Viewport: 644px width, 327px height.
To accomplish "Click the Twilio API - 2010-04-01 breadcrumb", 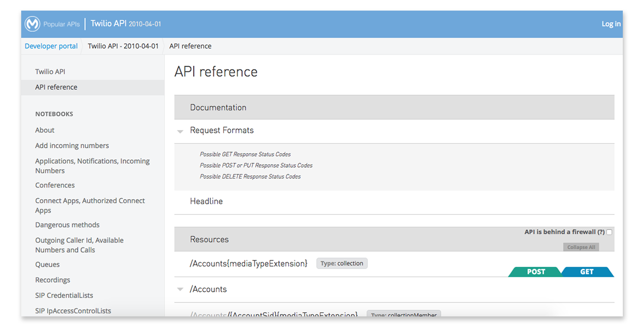I will (123, 46).
